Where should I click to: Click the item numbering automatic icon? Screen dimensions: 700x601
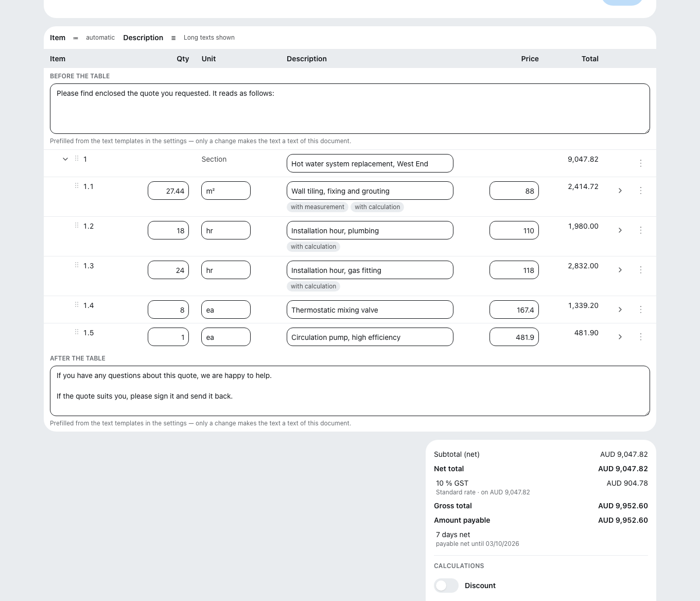pyautogui.click(x=76, y=38)
